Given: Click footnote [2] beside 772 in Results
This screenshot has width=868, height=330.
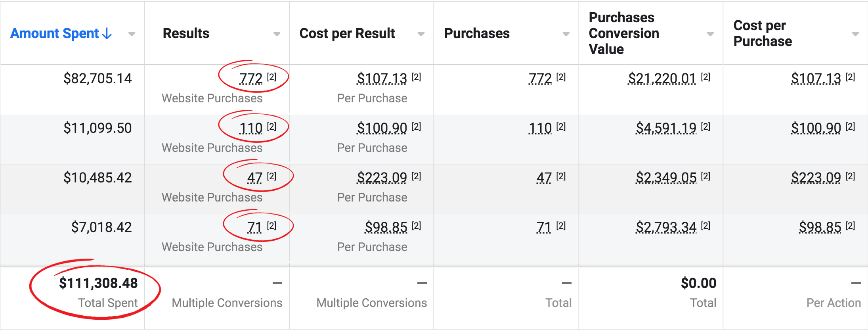Looking at the screenshot, I should (271, 77).
